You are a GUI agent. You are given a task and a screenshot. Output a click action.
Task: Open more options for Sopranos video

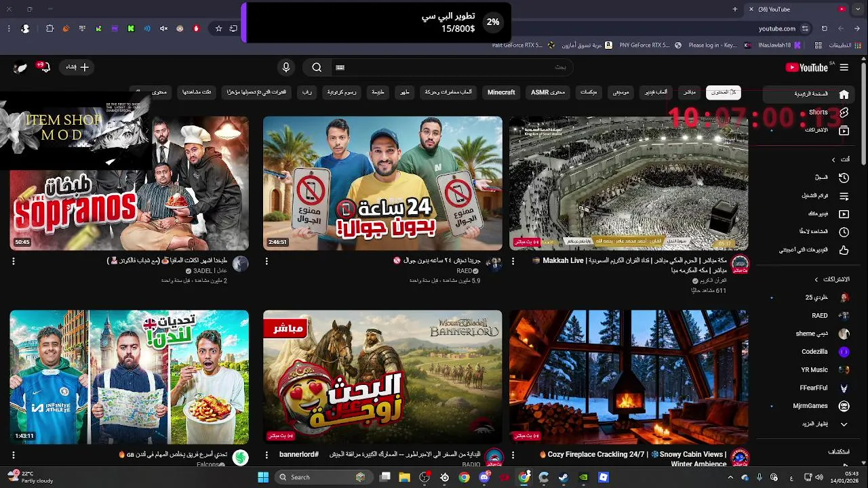click(13, 261)
